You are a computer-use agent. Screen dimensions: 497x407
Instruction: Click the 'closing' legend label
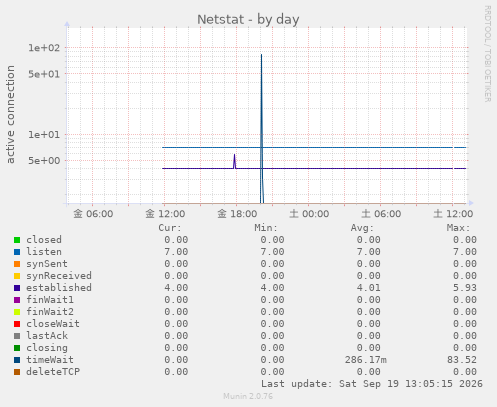point(47,348)
